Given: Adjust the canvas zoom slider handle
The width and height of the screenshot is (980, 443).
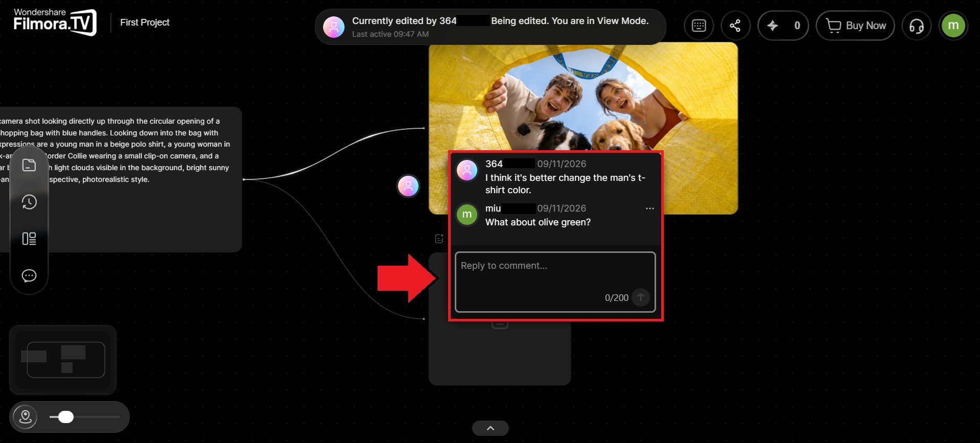Looking at the screenshot, I should point(66,417).
